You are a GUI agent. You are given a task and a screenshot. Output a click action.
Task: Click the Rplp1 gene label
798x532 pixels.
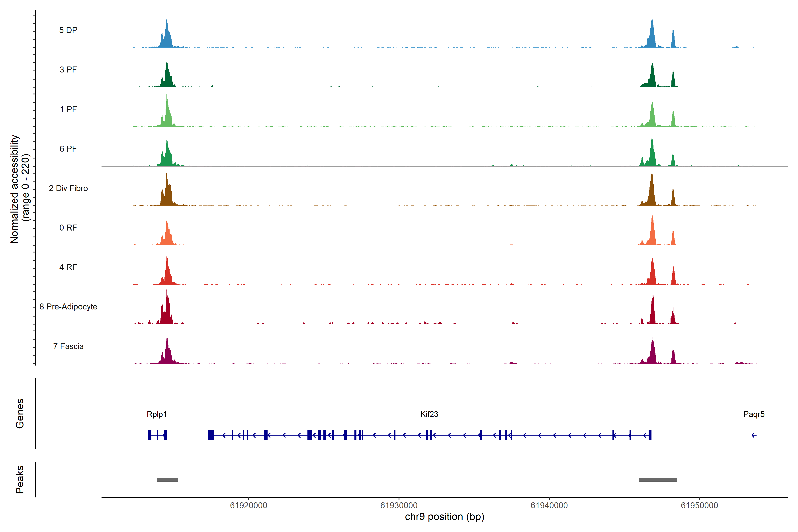pos(157,414)
